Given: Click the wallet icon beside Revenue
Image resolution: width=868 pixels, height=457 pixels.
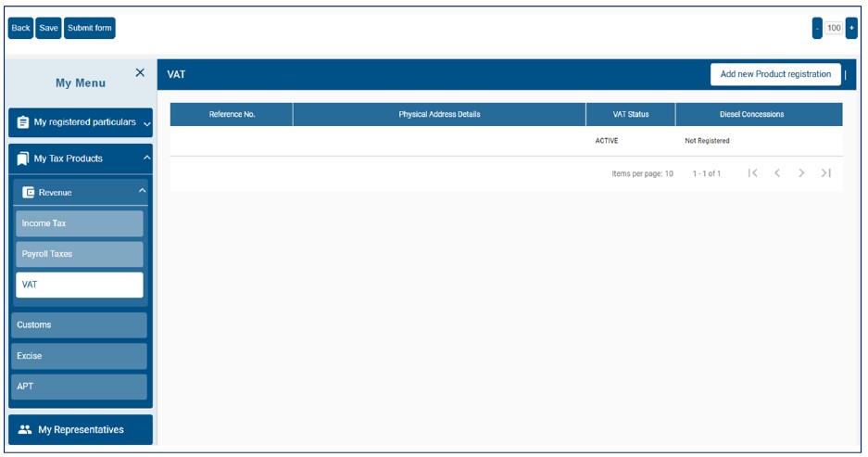Looking at the screenshot, I should [x=28, y=193].
